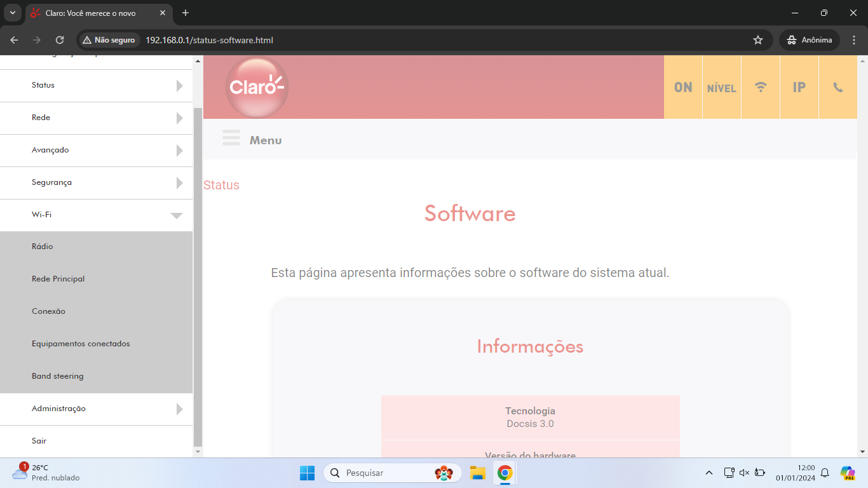
Task: Open Band steering entry
Action: coord(96,376)
